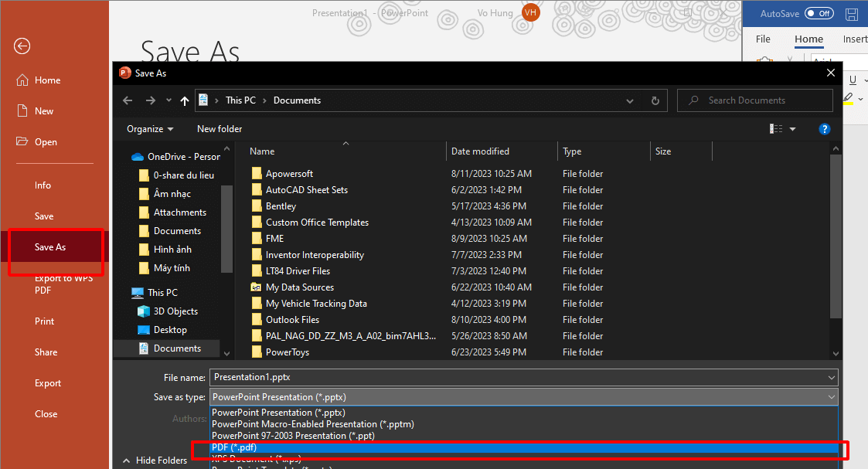Open the Share section
868x469 pixels.
tap(46, 352)
